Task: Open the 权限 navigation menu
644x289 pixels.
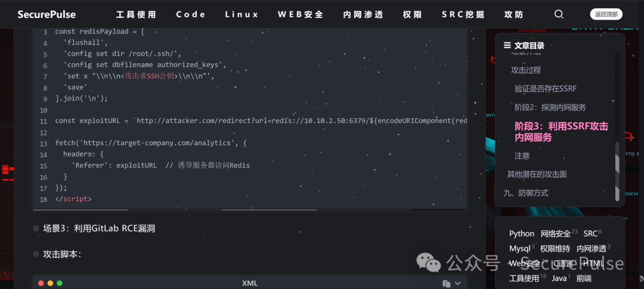Action: tap(413, 15)
